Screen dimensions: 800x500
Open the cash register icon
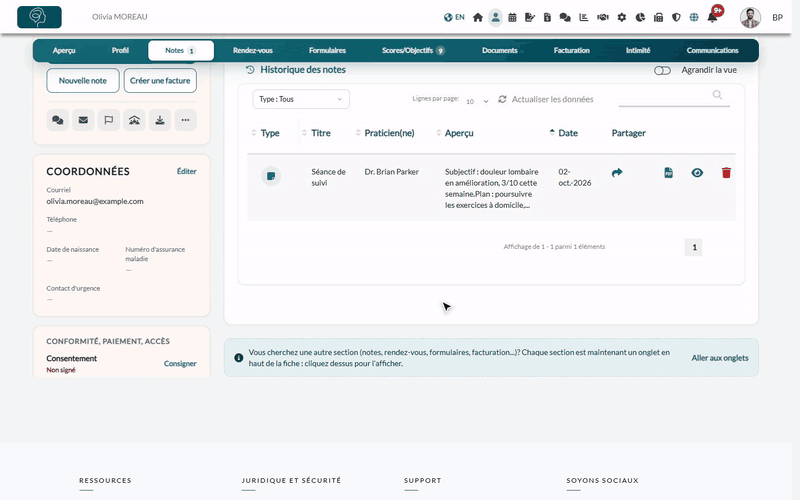click(658, 17)
